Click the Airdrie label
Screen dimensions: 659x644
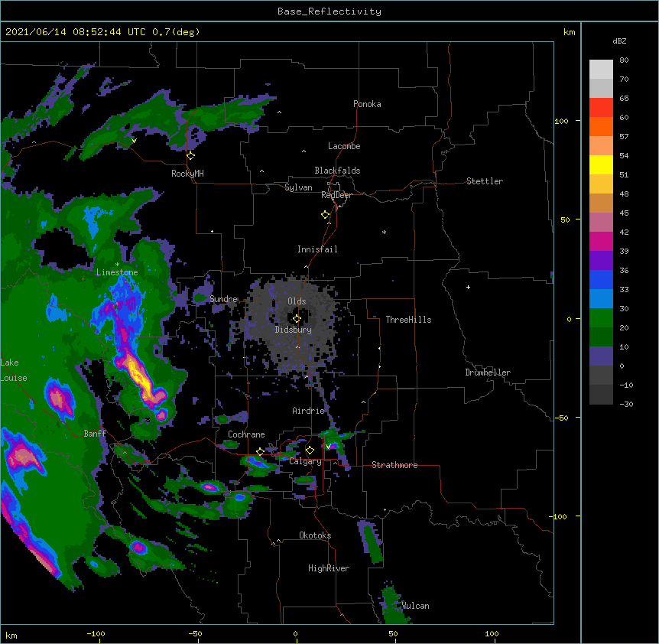pos(309,411)
